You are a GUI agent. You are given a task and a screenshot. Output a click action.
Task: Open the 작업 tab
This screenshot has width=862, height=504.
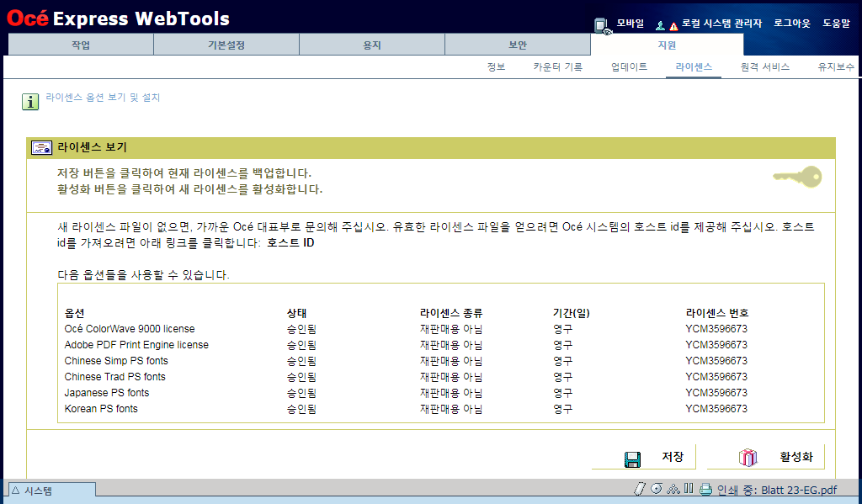(81, 45)
